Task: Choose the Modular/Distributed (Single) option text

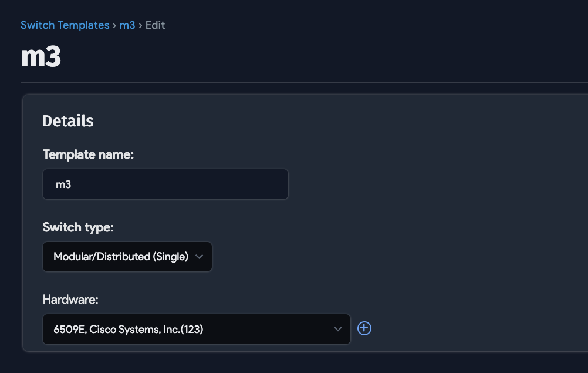Action: (x=120, y=257)
